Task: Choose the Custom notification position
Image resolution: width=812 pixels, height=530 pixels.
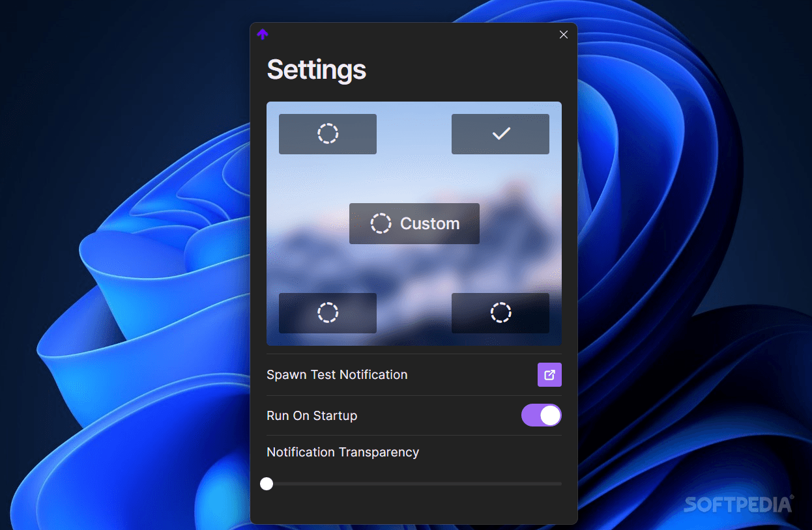Action: point(414,223)
